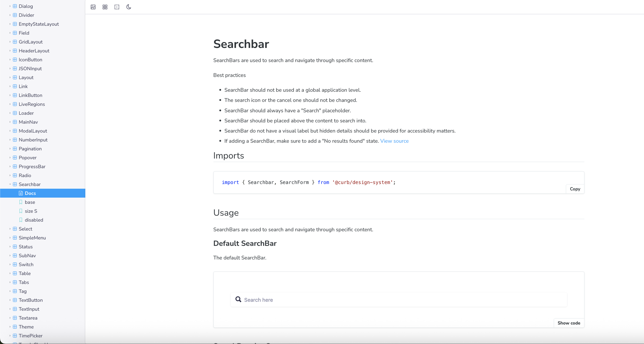This screenshot has height=344, width=644.
Task: Copy the import code snippet
Action: coord(575,189)
